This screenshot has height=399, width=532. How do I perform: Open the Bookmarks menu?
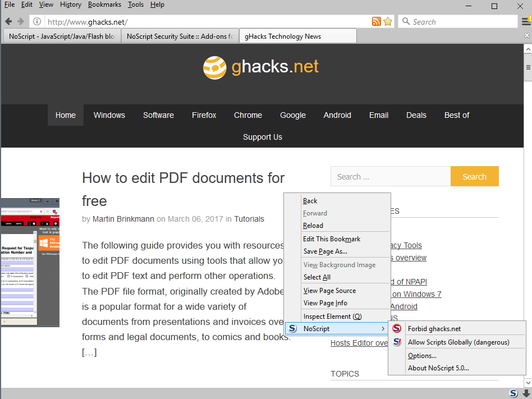coord(104,4)
